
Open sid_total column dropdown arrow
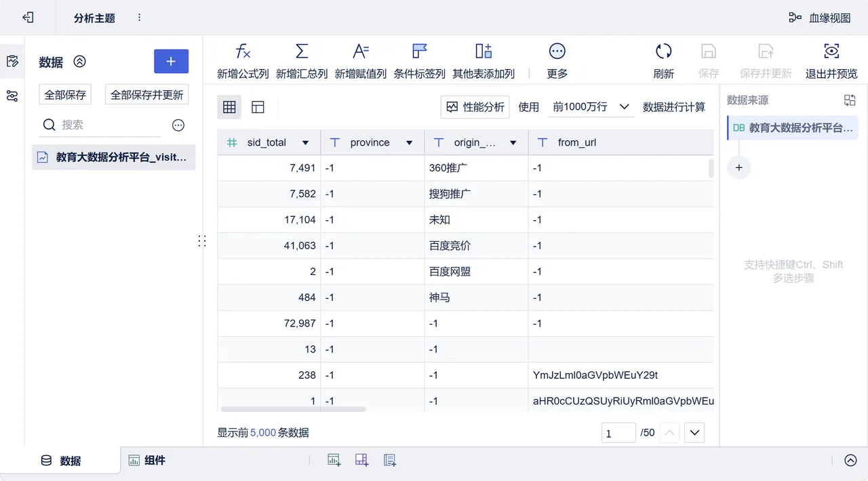pyautogui.click(x=305, y=143)
